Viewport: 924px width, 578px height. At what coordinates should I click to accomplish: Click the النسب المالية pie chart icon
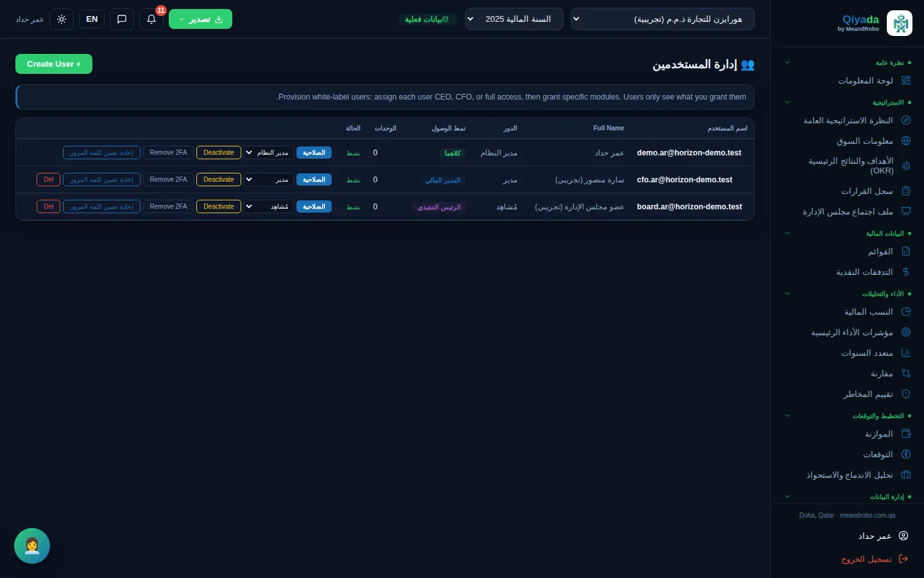[x=906, y=311]
